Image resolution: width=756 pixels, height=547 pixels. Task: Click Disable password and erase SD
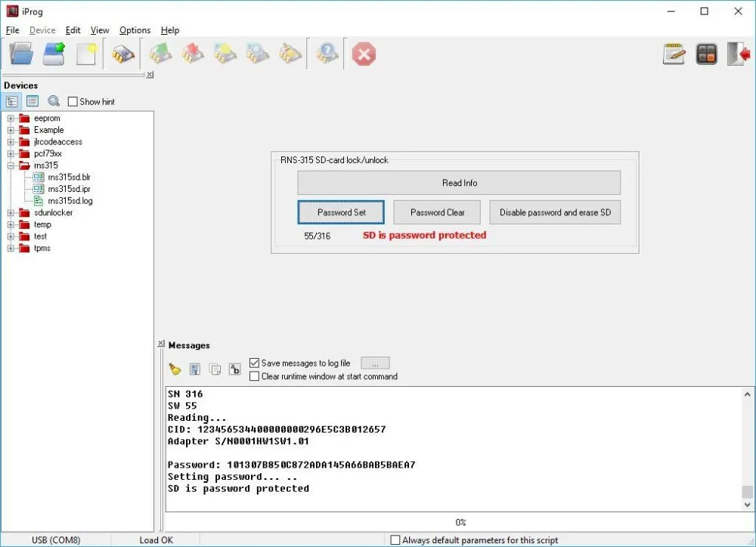(x=555, y=212)
